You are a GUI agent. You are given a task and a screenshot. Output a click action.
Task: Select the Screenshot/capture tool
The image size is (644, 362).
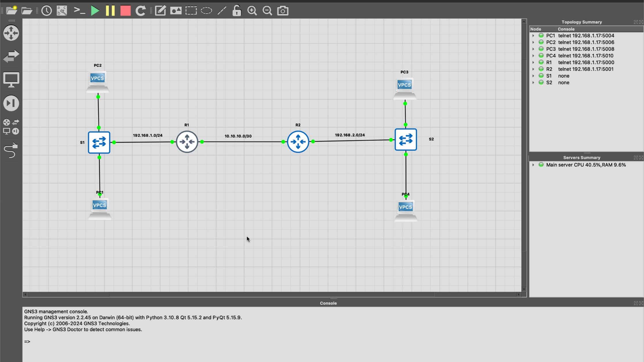283,10
